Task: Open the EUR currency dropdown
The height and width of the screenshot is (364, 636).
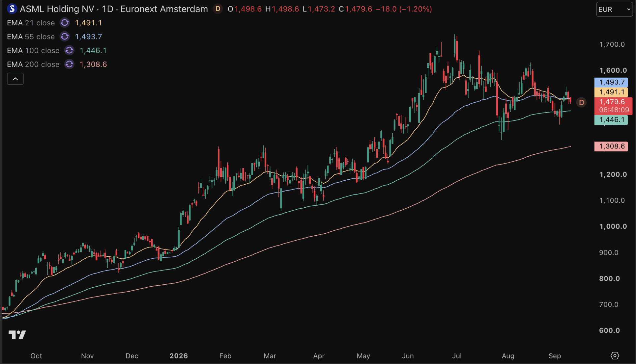Action: pos(614,9)
